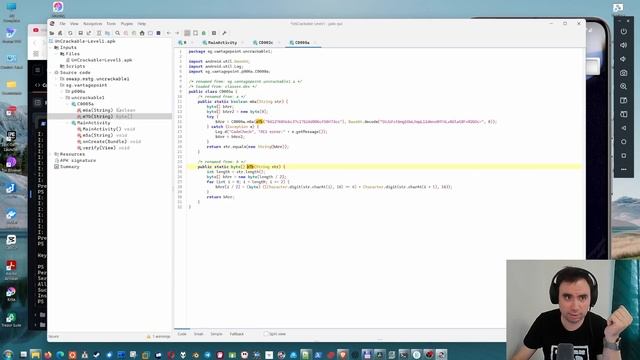Collapse the Inputs tree node
640x360 pixels.
pyautogui.click(x=51, y=47)
